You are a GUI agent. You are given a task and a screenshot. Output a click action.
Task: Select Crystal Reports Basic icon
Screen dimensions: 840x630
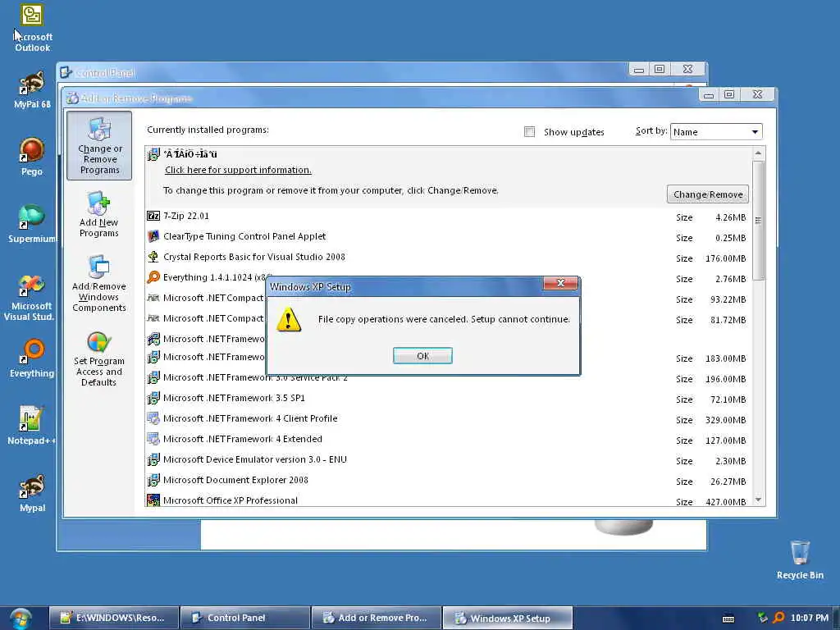[x=153, y=257]
